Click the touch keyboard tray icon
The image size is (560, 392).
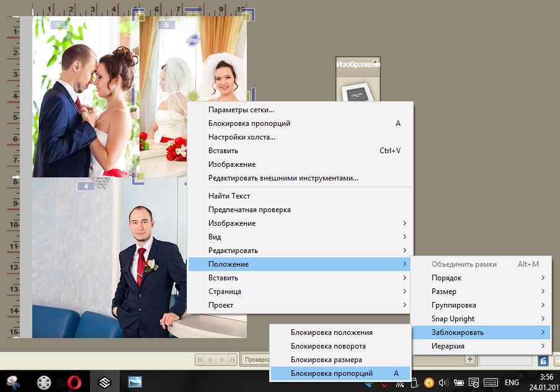[x=491, y=383]
